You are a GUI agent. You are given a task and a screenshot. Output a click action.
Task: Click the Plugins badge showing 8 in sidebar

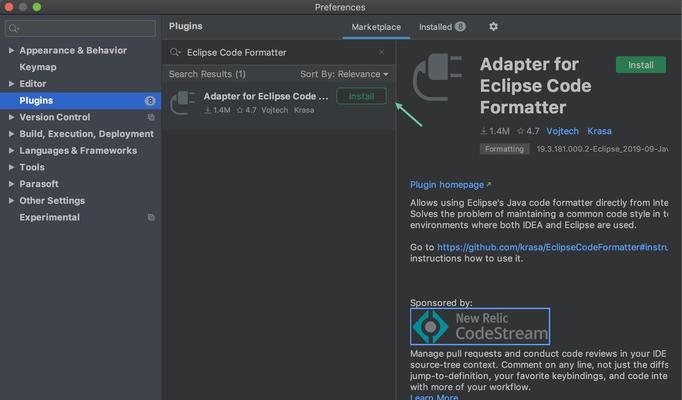click(150, 101)
